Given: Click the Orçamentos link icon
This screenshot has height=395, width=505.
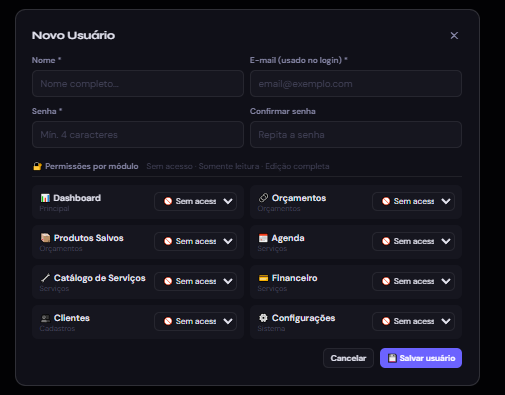Looking at the screenshot, I should [263, 198].
